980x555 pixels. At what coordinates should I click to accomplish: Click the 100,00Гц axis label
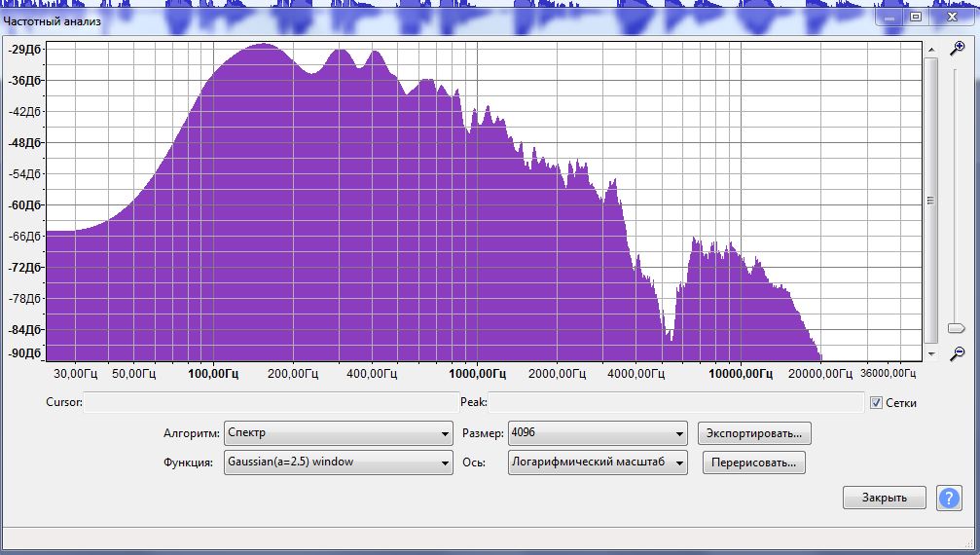point(213,374)
